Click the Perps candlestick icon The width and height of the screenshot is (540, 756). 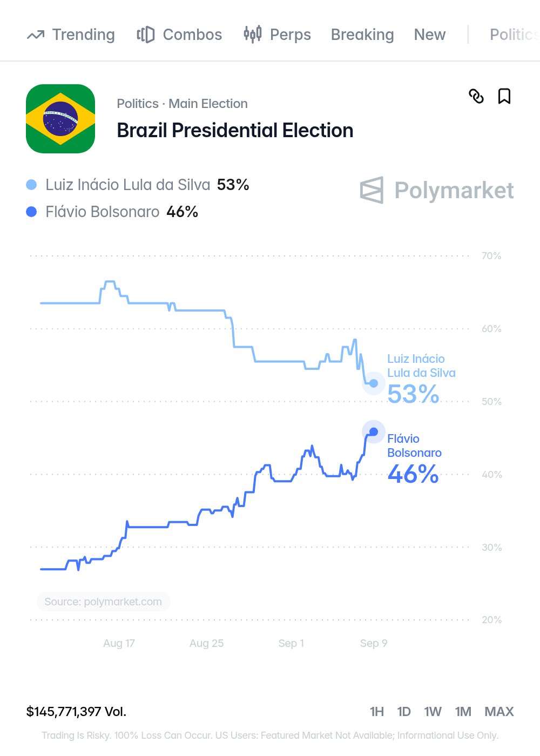pyautogui.click(x=253, y=34)
